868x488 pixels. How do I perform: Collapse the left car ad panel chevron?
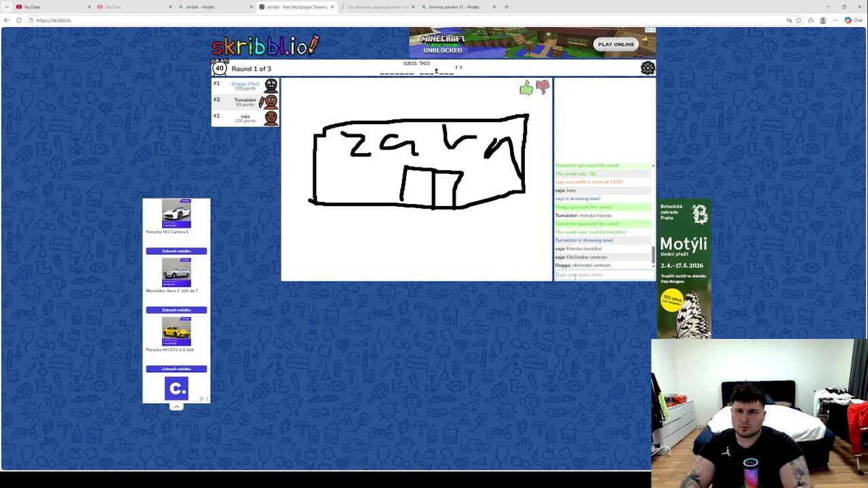pyautogui.click(x=176, y=407)
